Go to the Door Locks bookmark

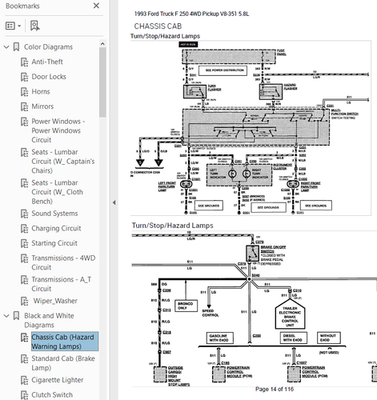(x=49, y=77)
